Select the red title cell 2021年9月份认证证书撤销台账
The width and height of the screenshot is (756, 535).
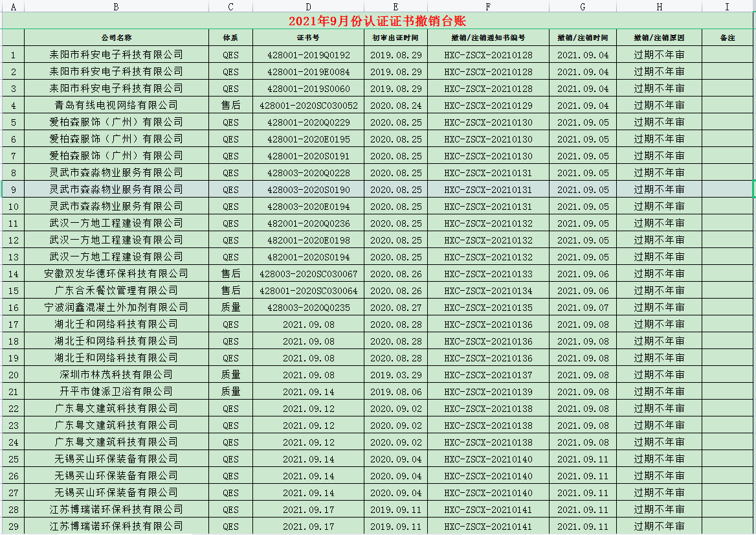[377, 21]
